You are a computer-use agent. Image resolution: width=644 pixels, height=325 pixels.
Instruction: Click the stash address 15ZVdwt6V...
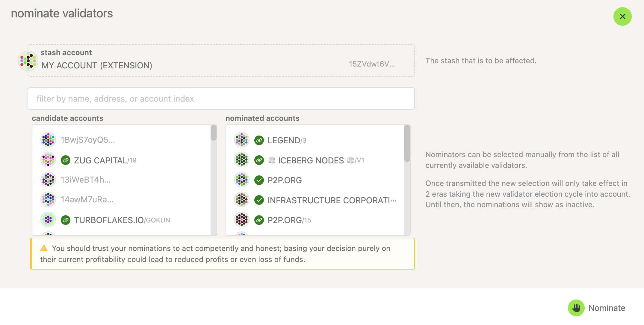coord(372,64)
